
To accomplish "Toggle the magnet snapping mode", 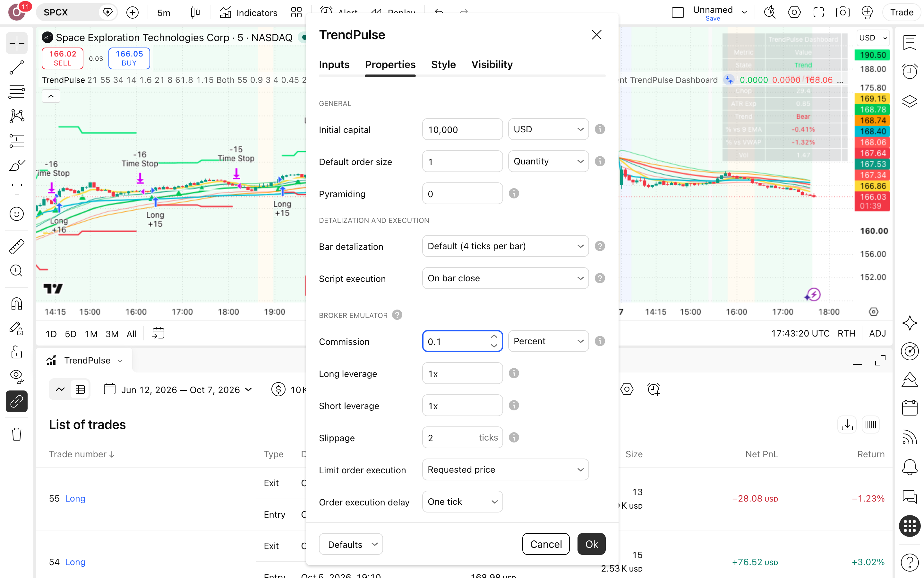I will tap(16, 303).
